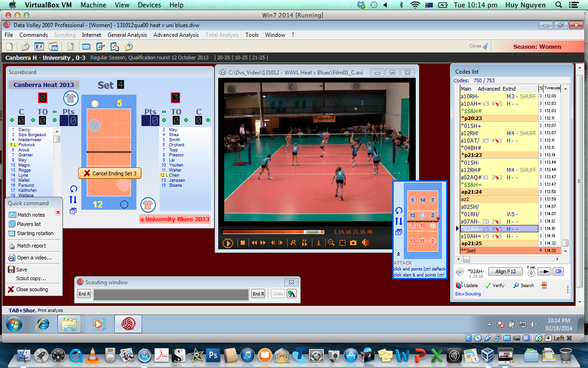588x368 pixels.
Task: Click the FF fast-play icon in the video player
Action: pos(305,243)
